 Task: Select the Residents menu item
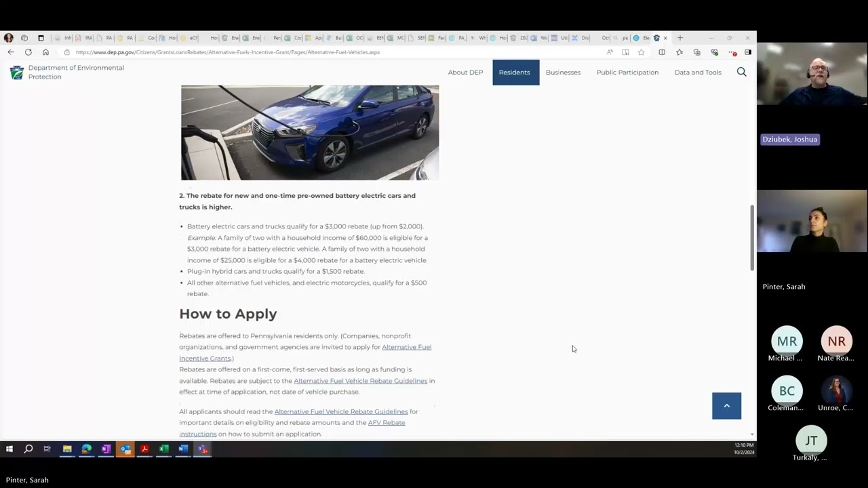click(x=515, y=72)
